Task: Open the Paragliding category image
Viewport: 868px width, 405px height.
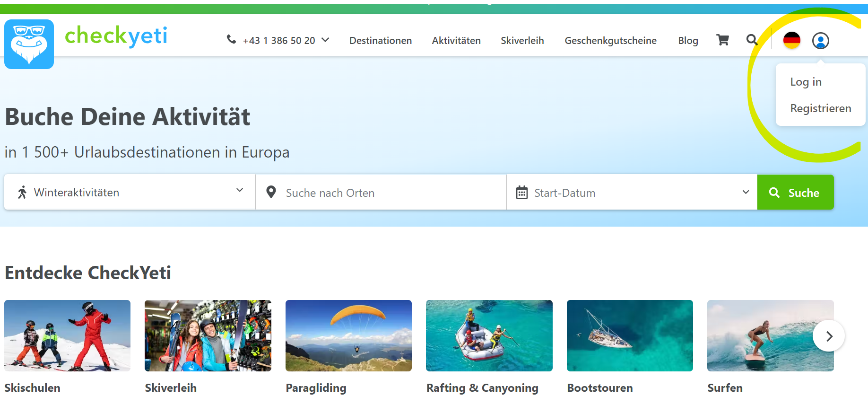Action: [x=348, y=335]
